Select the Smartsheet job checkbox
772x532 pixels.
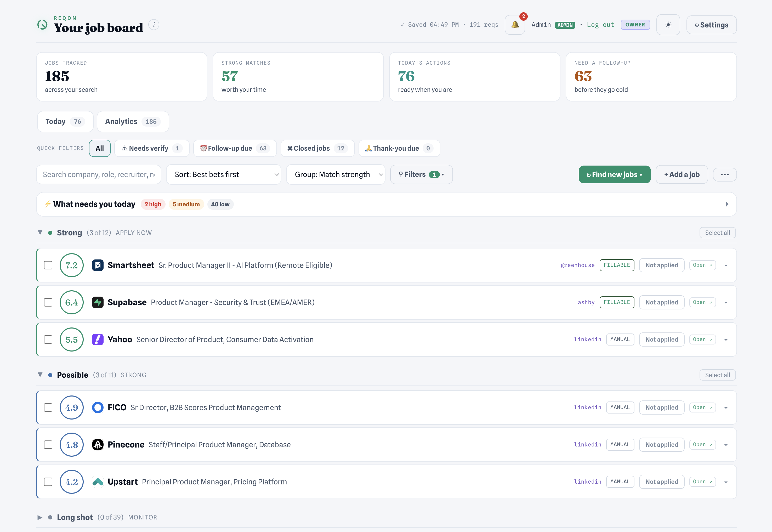pyautogui.click(x=48, y=265)
